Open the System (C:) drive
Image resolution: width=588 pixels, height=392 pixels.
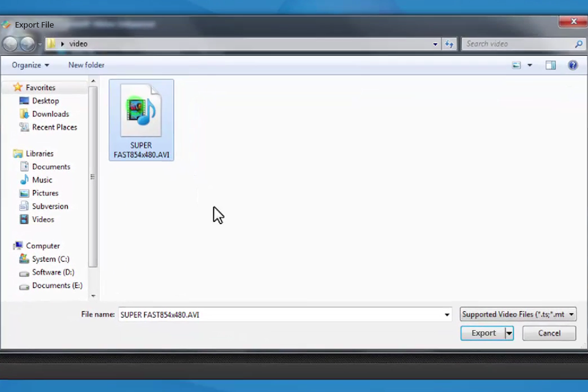(51, 259)
